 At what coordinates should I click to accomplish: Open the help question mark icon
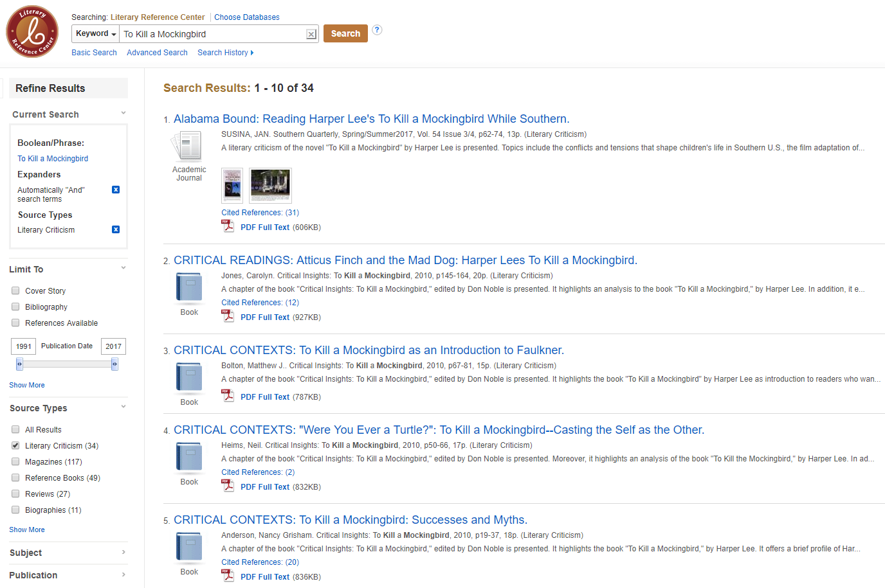pyautogui.click(x=377, y=30)
